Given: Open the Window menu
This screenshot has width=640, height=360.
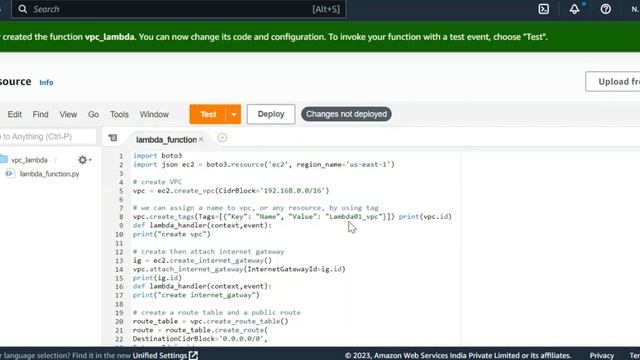Looking at the screenshot, I should 154,114.
